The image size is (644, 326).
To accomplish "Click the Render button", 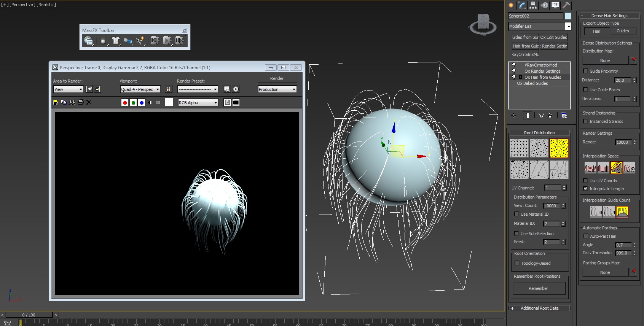I will 277,78.
